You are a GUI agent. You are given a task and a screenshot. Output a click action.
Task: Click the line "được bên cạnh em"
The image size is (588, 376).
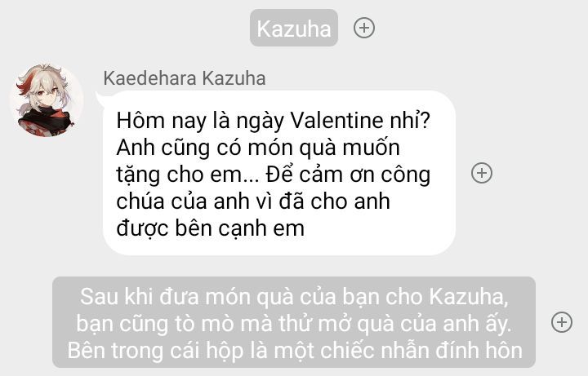click(x=210, y=228)
